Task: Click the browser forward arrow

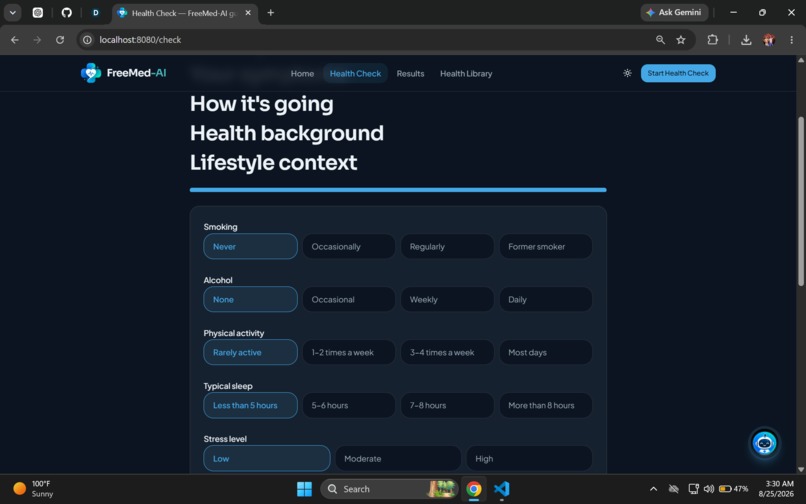Action: point(37,40)
